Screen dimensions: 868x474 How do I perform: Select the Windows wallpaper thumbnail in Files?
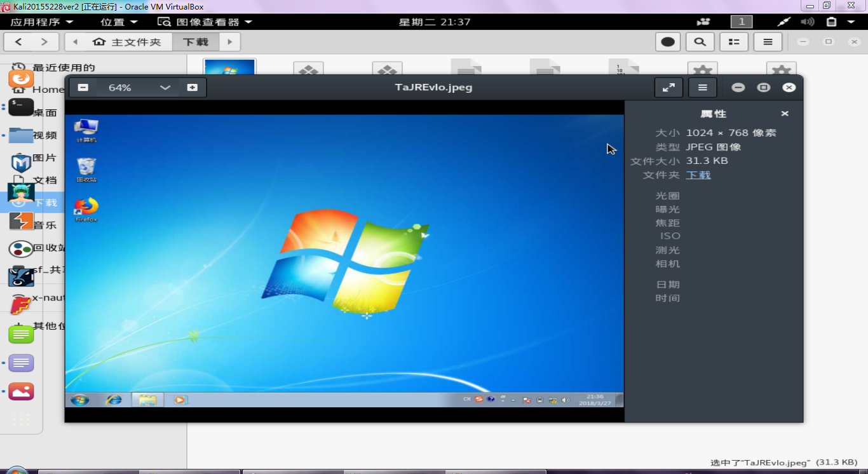[x=229, y=67]
